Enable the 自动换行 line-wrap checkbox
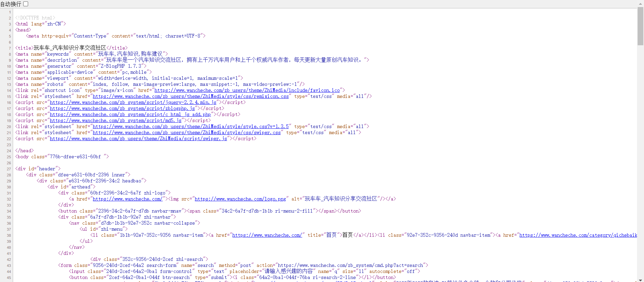 click(x=25, y=4)
